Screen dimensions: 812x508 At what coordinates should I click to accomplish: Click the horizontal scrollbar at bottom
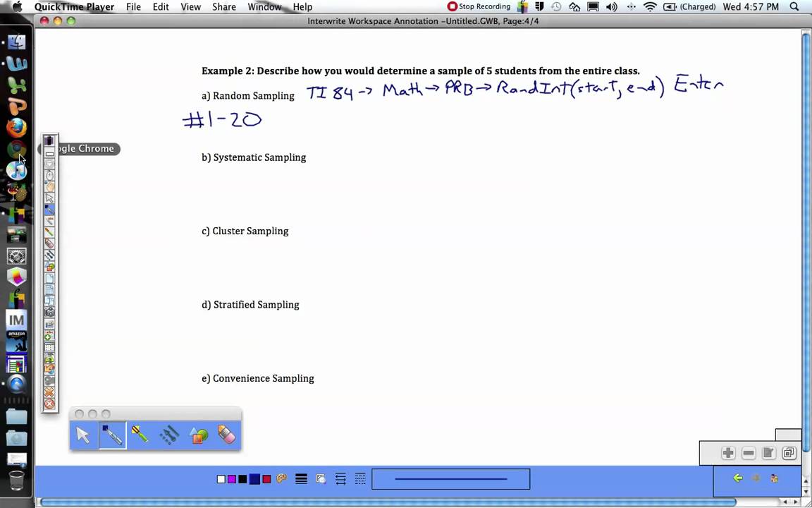[x=388, y=502]
